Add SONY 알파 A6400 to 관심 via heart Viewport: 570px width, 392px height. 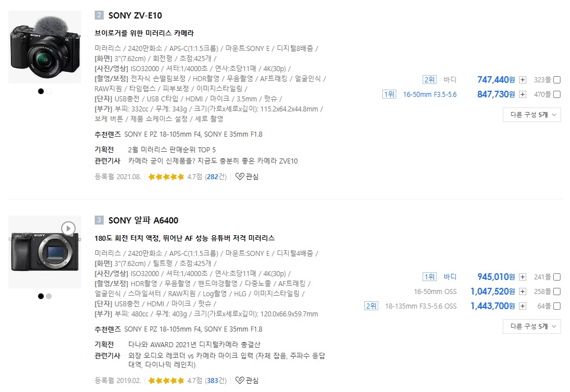(239, 381)
